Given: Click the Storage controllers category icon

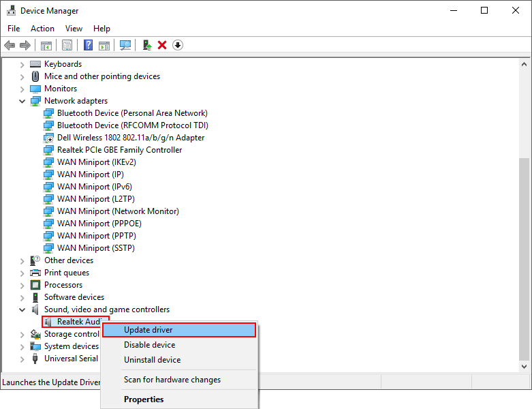Looking at the screenshot, I should point(35,334).
